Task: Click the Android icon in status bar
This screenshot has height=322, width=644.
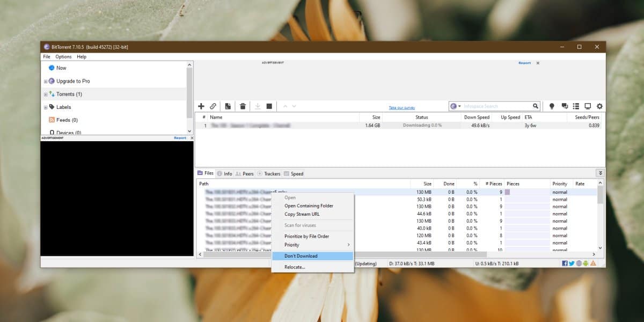Action: click(586, 264)
